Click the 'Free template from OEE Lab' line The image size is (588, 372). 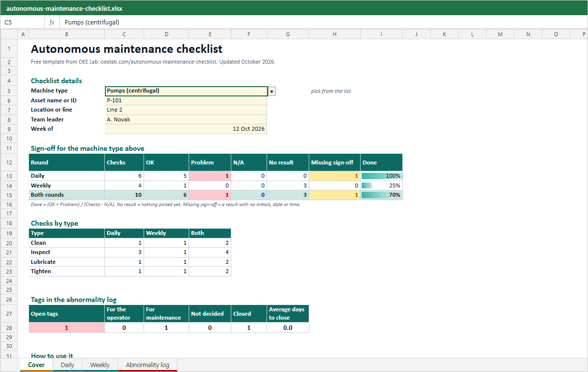point(153,62)
